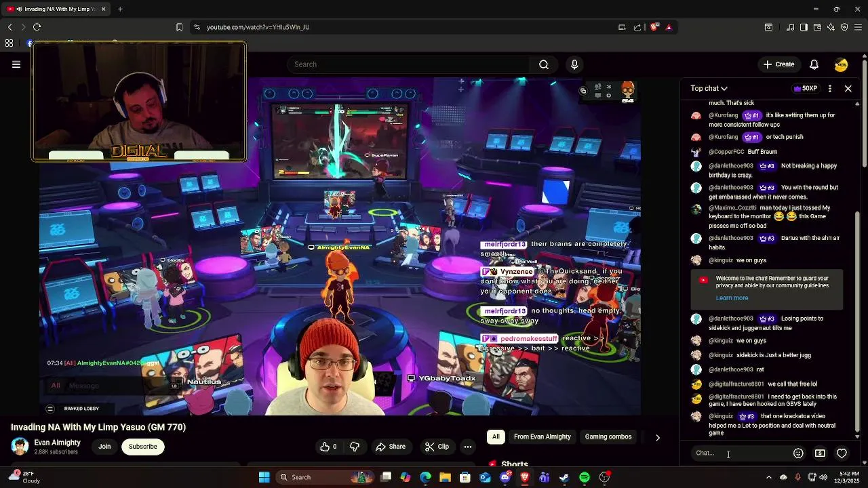
Task: Click the address bar URL youtube.com/watch
Action: click(x=258, y=27)
